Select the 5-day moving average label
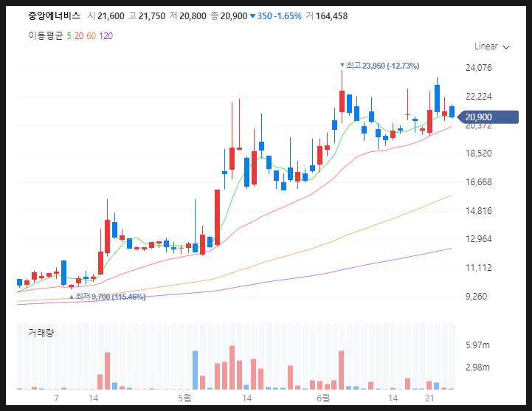Viewport: 532px width, 411px height. tap(69, 36)
